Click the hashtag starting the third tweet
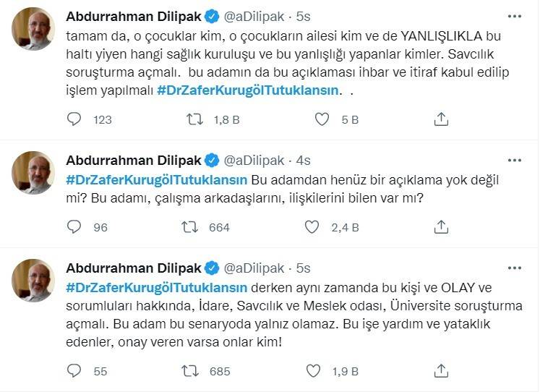The image size is (540, 392). pos(156,287)
